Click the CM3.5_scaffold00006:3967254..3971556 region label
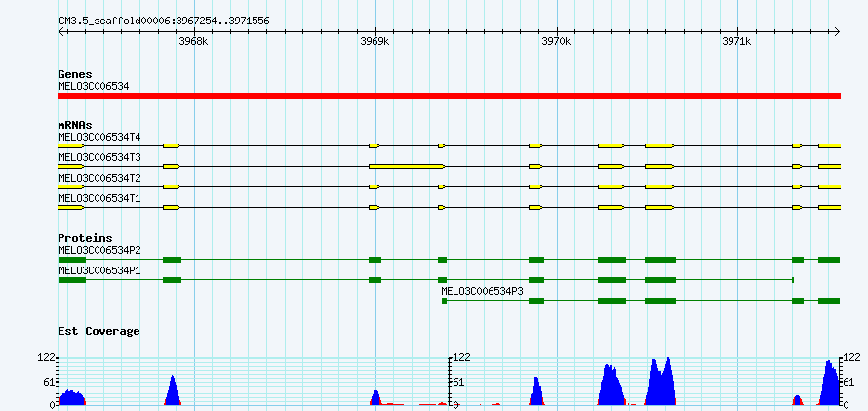This screenshot has height=411, width=868. 165,21
